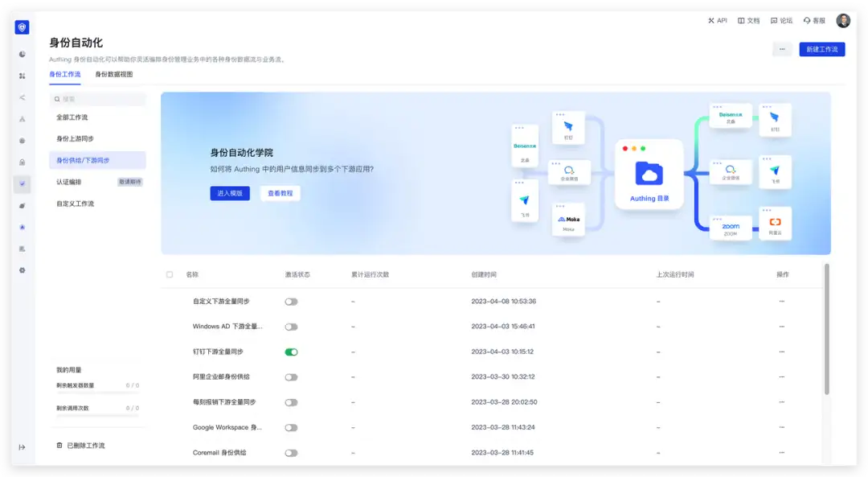Open actions menu for Windows AD row
Image resolution: width=868 pixels, height=477 pixels.
(x=782, y=327)
